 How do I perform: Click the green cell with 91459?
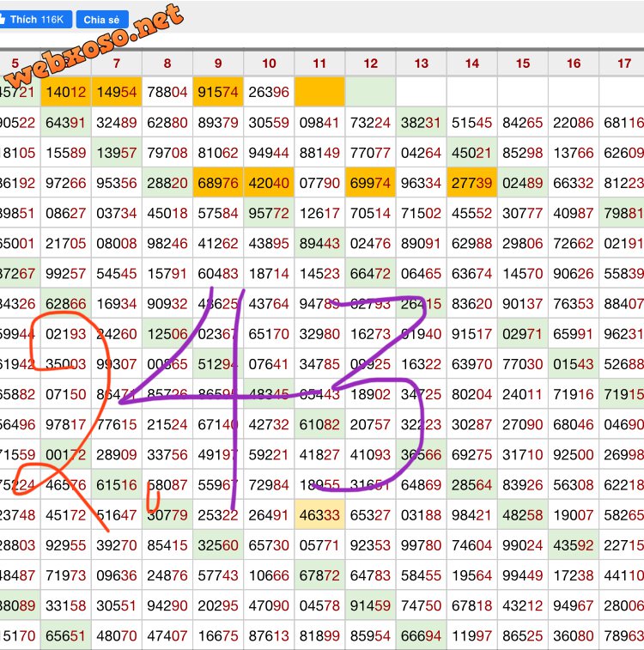371,605
